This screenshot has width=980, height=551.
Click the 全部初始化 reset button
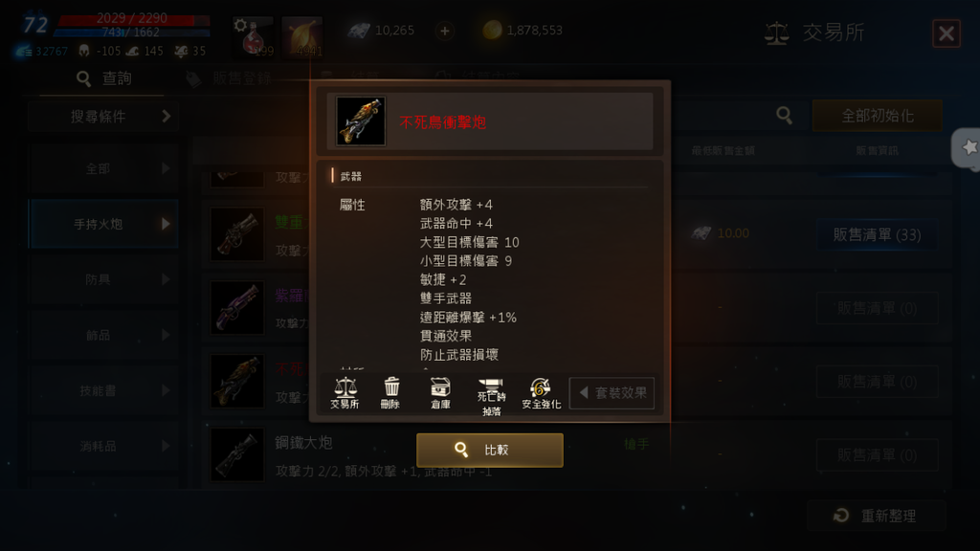coord(877,116)
